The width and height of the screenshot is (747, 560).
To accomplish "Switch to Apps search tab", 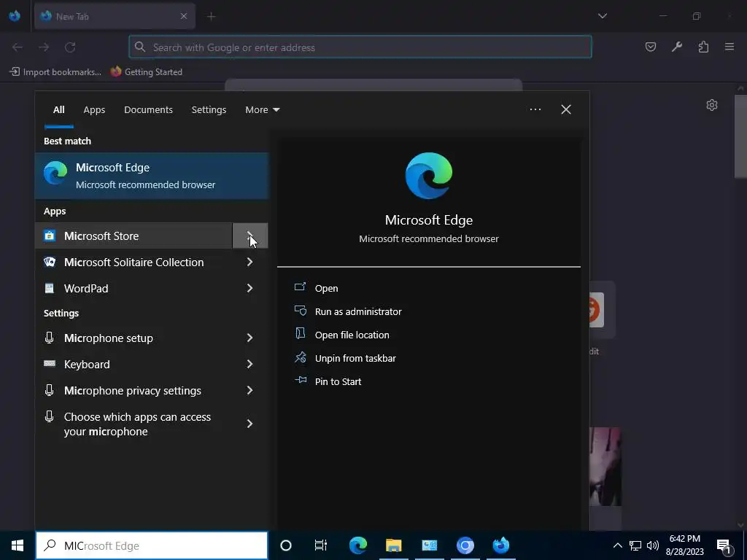I will 94,109.
